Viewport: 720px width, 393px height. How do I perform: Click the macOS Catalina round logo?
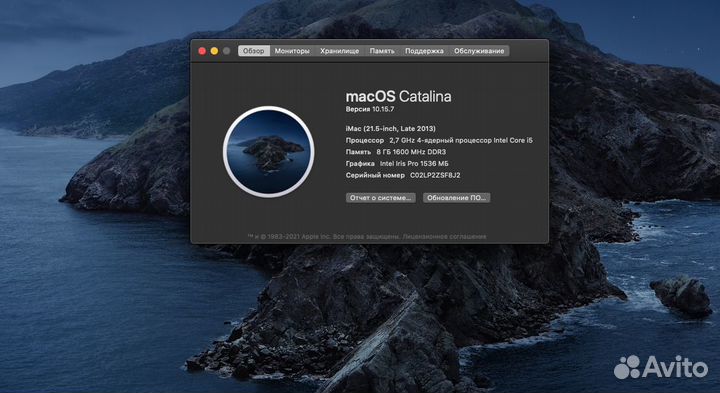pyautogui.click(x=269, y=152)
